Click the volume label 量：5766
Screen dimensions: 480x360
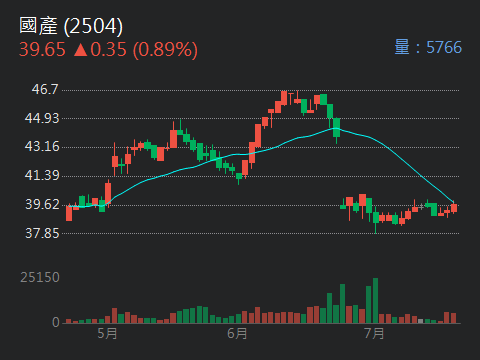428,47
